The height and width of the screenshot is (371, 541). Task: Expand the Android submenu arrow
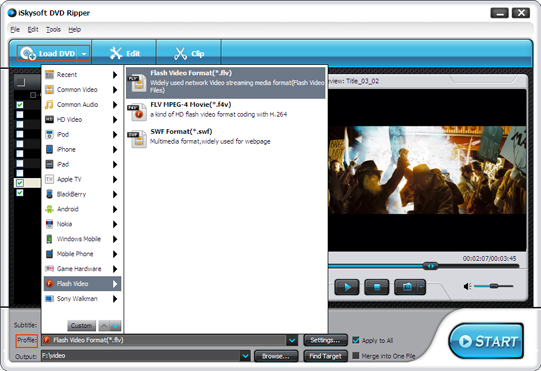[x=115, y=209]
